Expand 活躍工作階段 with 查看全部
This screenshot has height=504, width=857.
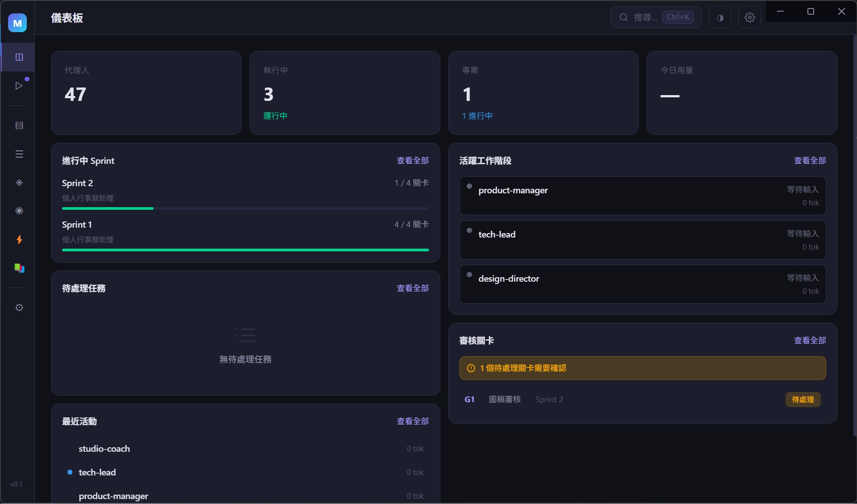tap(810, 160)
